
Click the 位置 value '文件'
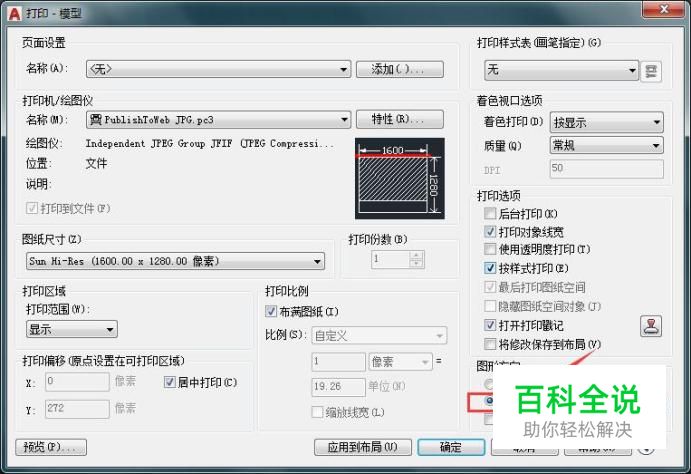[x=96, y=163]
